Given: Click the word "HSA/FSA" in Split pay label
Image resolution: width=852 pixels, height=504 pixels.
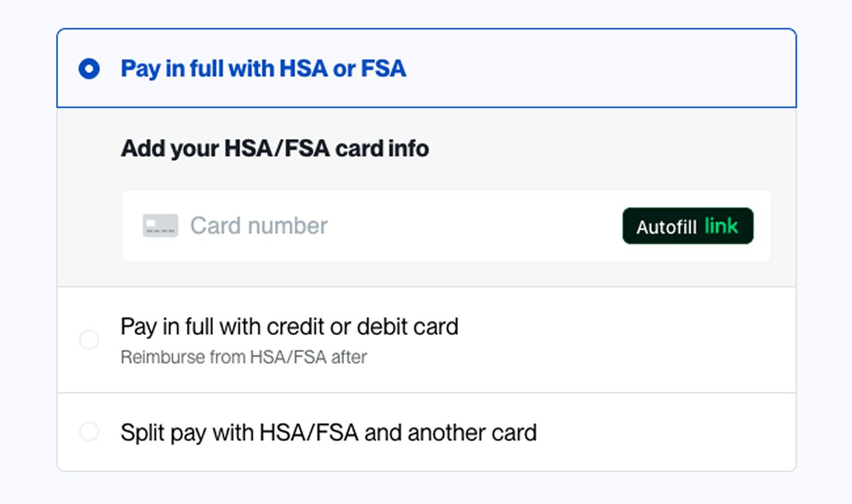Looking at the screenshot, I should click(309, 432).
